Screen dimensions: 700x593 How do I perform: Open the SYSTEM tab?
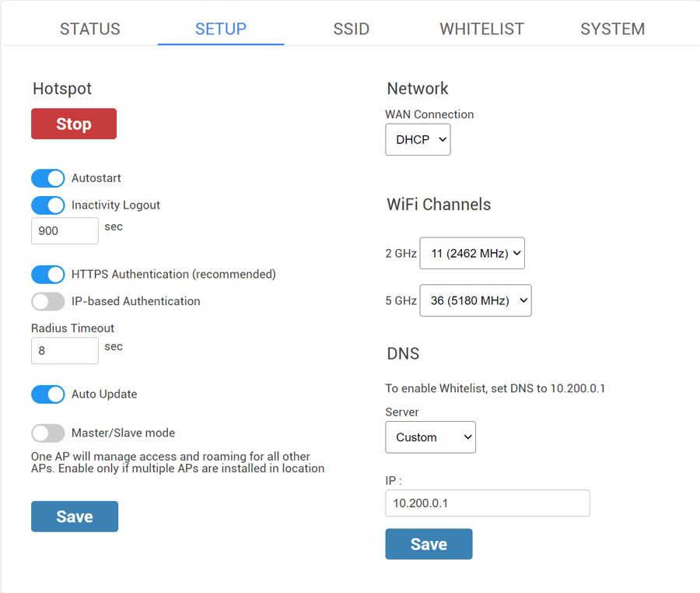[x=612, y=30]
